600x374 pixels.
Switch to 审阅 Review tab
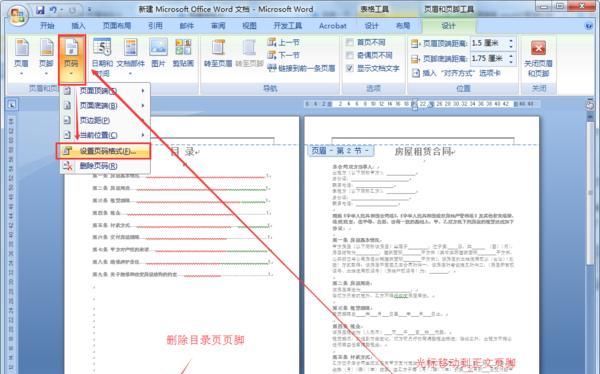(x=218, y=26)
